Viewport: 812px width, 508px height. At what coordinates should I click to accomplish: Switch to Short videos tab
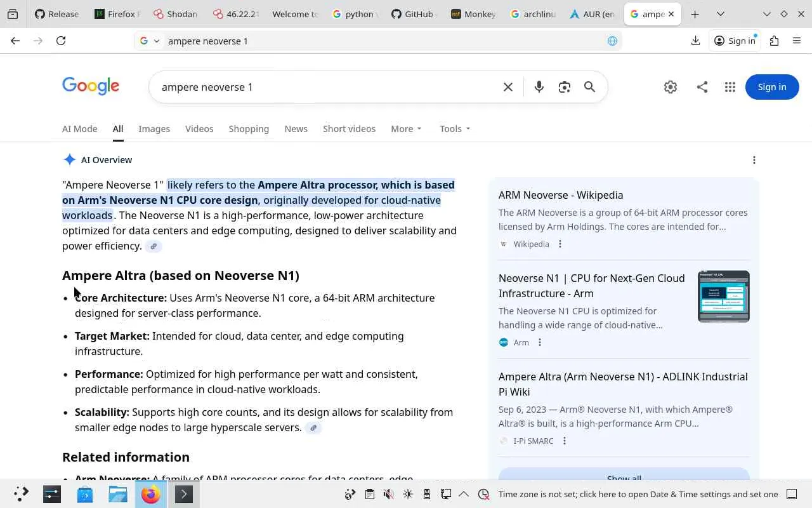coord(349,129)
